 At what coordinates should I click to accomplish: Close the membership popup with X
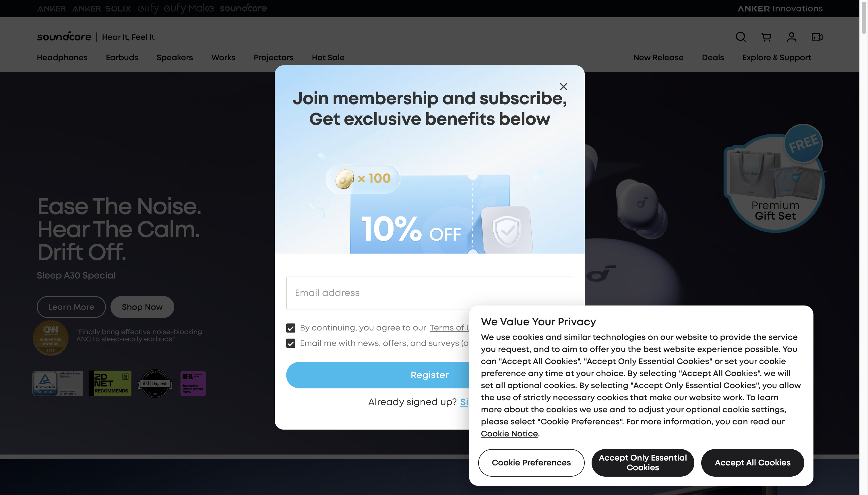(563, 87)
